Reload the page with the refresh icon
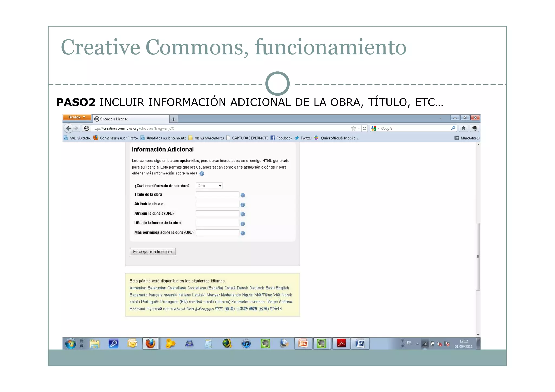 [364, 128]
